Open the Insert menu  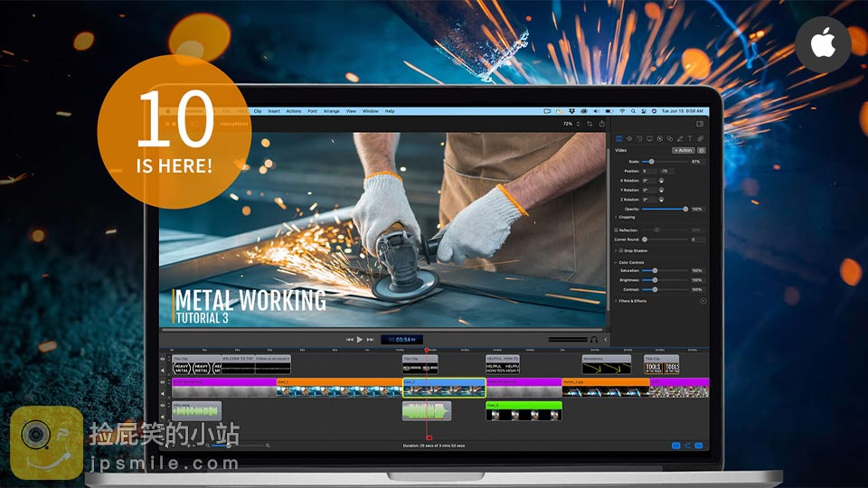(x=274, y=111)
